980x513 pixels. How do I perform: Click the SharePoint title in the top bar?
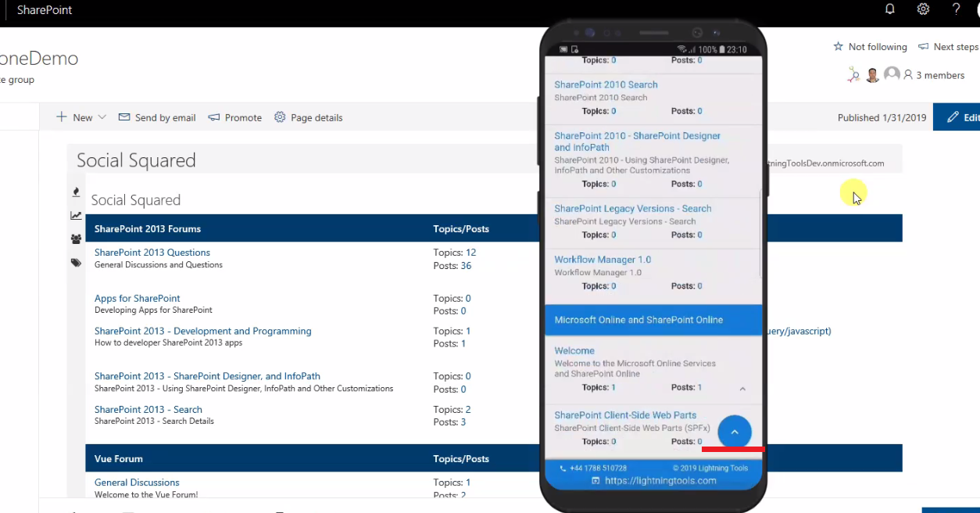[x=45, y=10]
